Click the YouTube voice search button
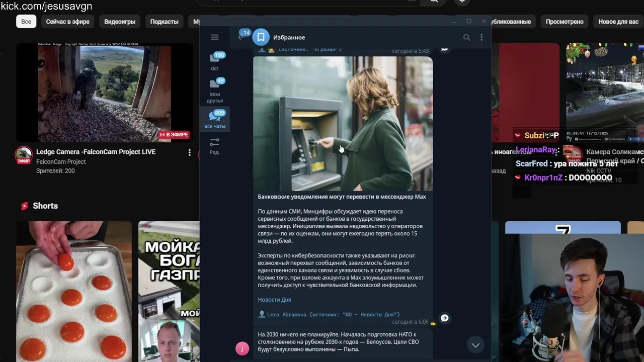 pos(462,2)
